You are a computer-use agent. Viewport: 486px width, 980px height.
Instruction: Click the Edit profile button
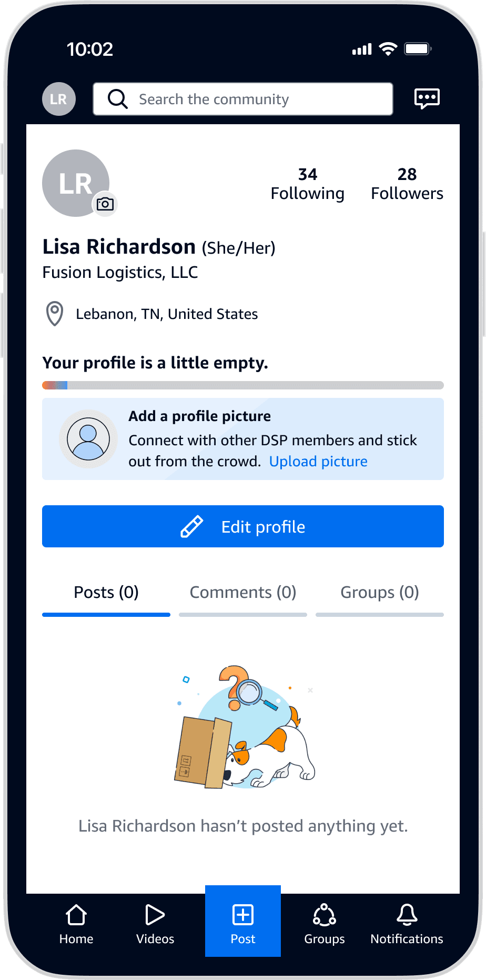[x=243, y=526]
